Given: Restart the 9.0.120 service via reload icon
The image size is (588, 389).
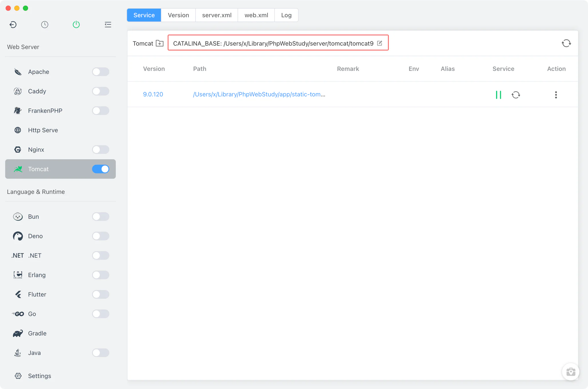Looking at the screenshot, I should [x=516, y=95].
